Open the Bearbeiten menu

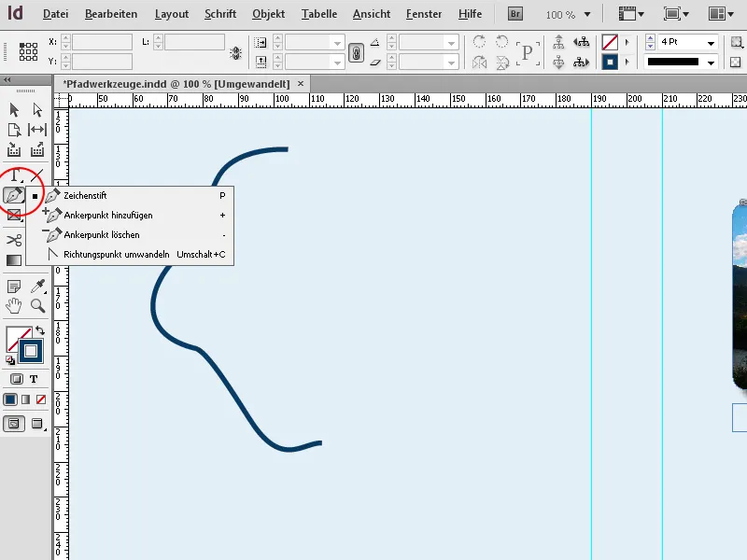click(111, 14)
